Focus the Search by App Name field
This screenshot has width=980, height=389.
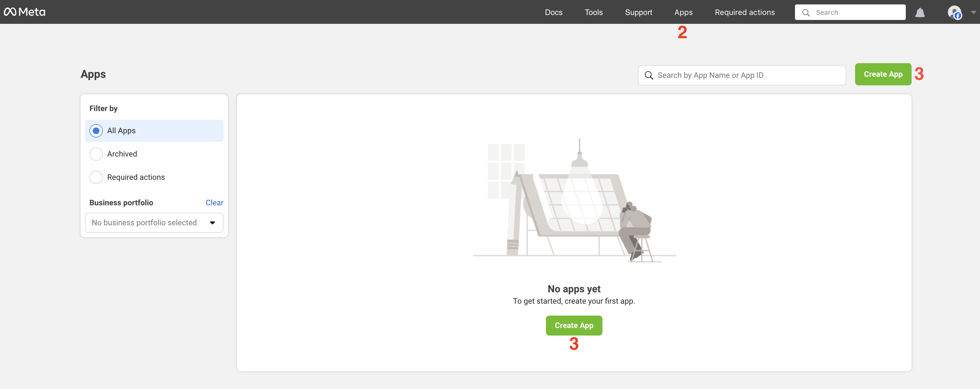pyautogui.click(x=746, y=75)
